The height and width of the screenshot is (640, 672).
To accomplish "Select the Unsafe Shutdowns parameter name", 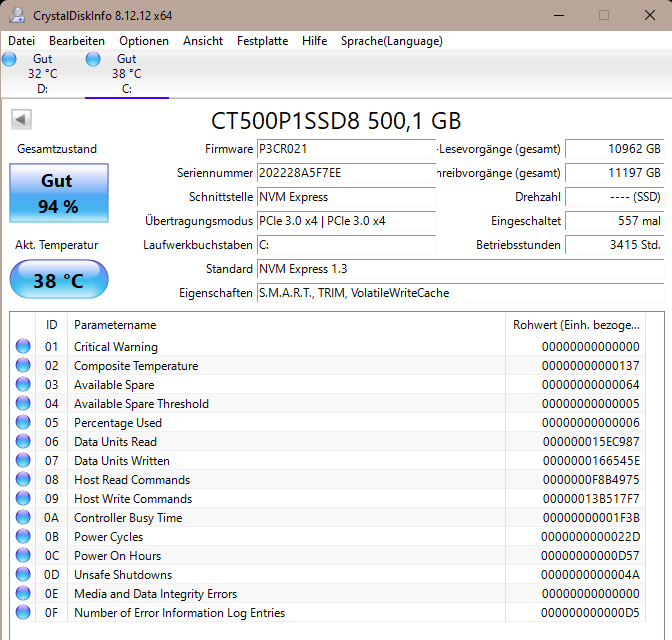I will 123,575.
